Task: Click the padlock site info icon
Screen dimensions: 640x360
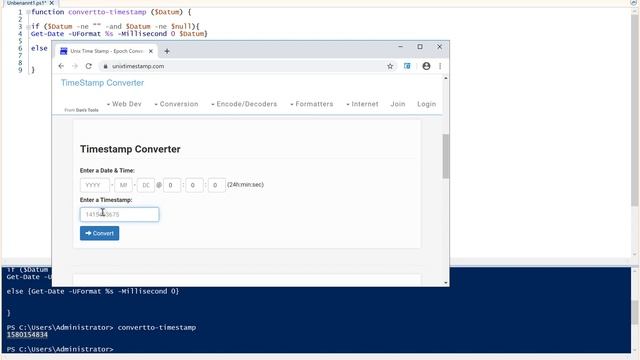Action: pos(105,66)
